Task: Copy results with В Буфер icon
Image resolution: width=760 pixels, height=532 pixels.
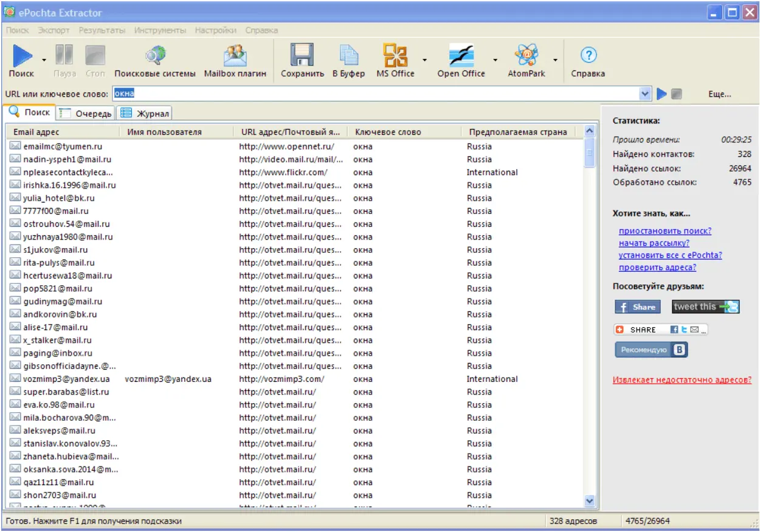Action: [x=348, y=57]
